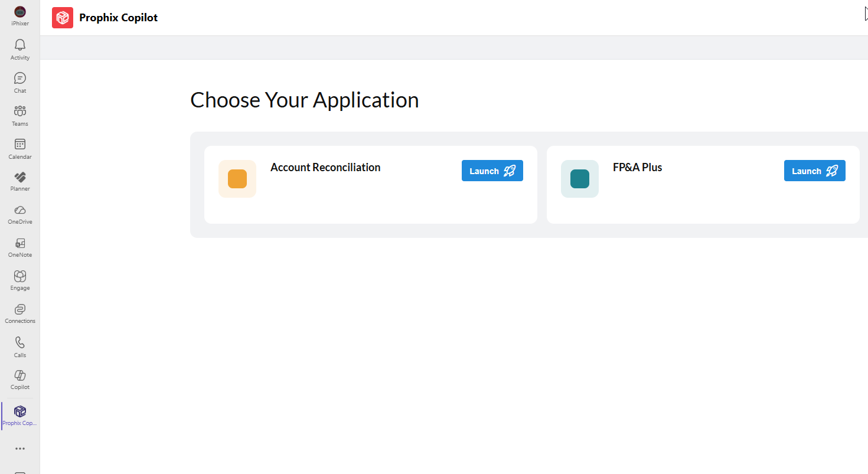Click the Account Reconciliation title text
The height and width of the screenshot is (474, 868).
325,168
